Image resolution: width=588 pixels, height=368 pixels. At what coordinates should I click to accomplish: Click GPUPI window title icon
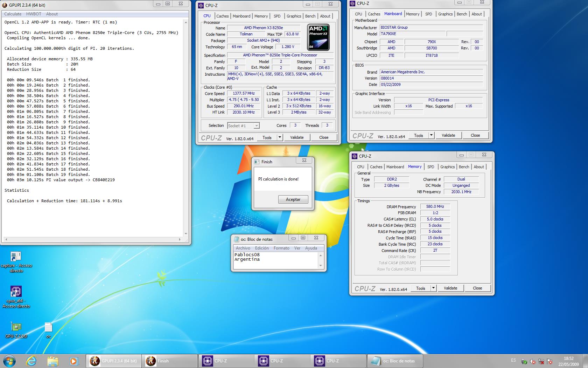pos(5,5)
